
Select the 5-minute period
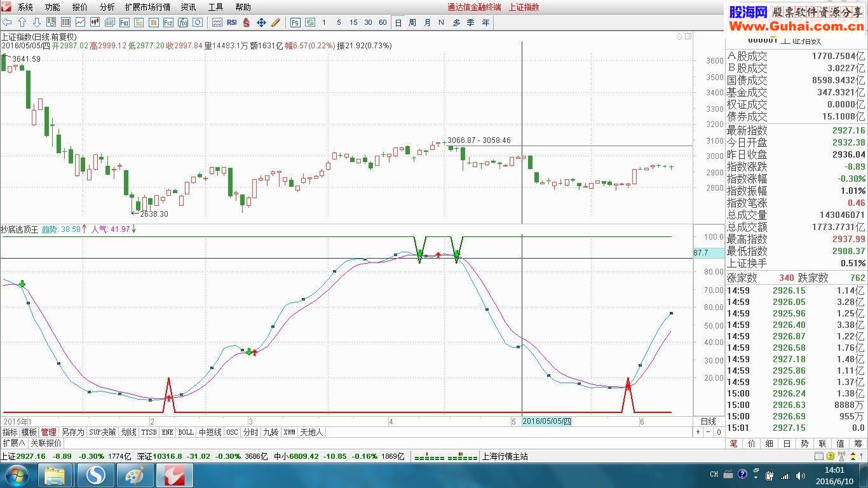pyautogui.click(x=339, y=22)
